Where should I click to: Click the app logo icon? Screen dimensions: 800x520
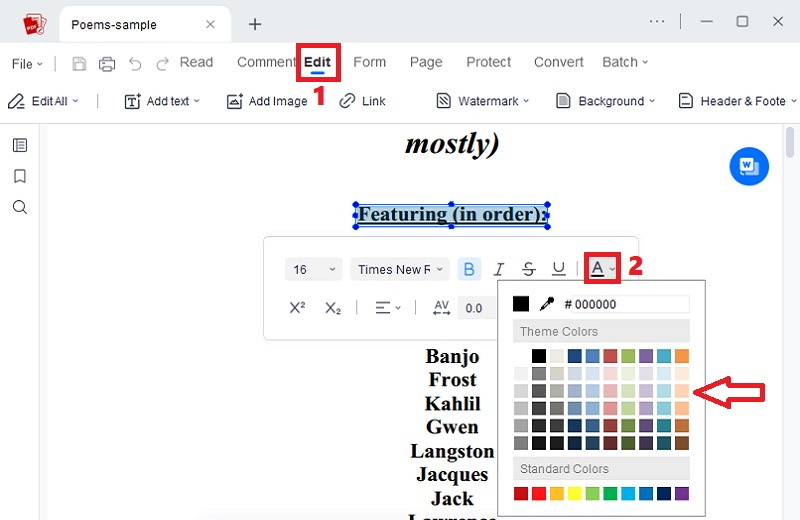click(x=35, y=24)
